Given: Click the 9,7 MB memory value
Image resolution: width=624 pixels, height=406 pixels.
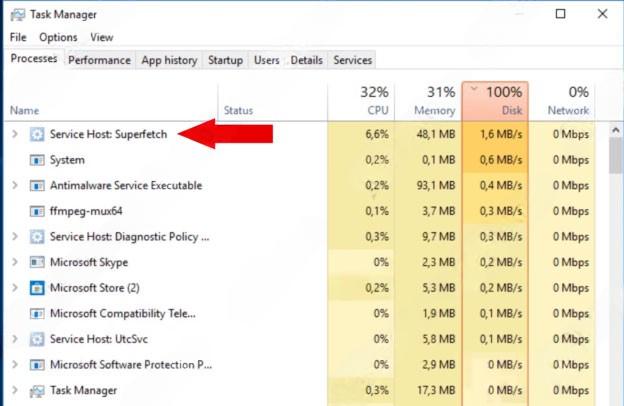Looking at the screenshot, I should [x=439, y=237].
